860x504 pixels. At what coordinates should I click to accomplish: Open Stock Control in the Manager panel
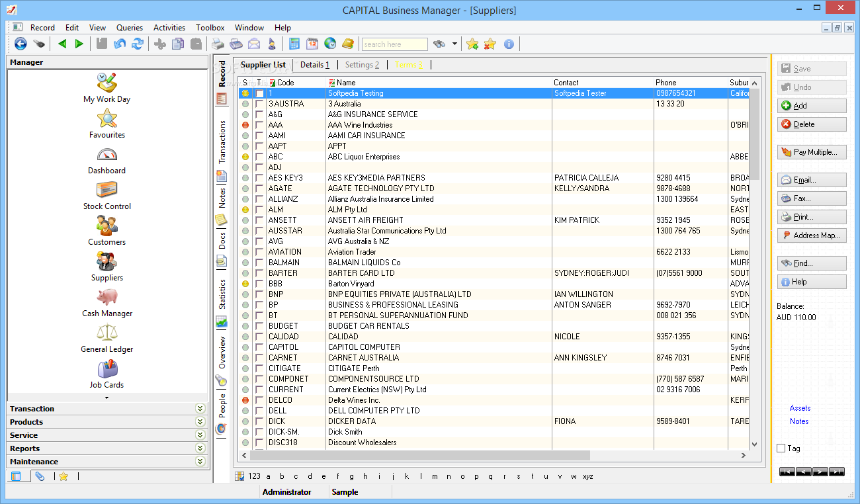[x=107, y=195]
